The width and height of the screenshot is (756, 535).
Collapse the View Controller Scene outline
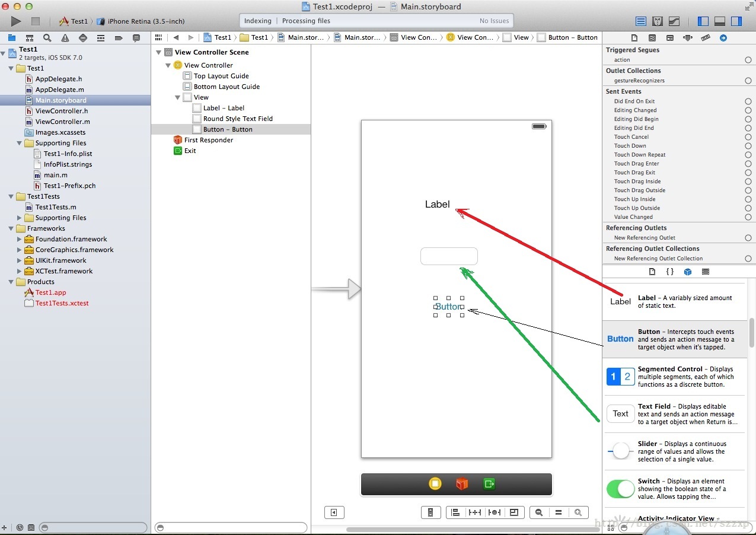(x=158, y=52)
